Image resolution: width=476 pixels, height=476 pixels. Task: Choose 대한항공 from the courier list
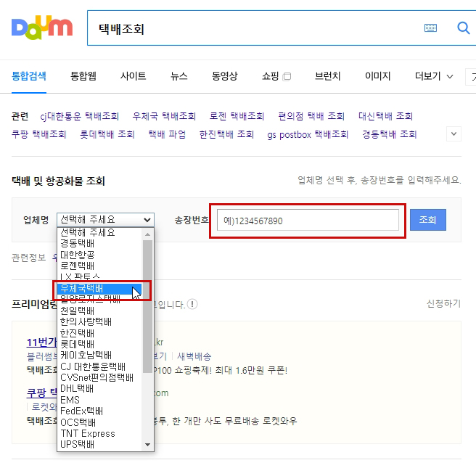point(99,255)
